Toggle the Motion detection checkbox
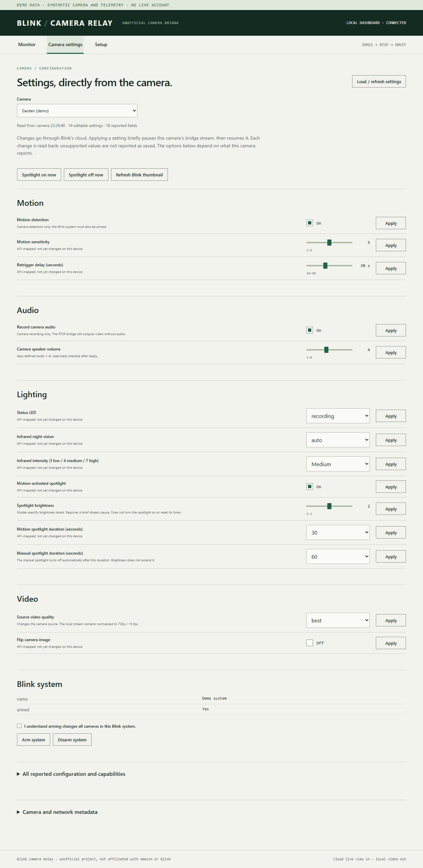423x868 pixels. point(309,223)
